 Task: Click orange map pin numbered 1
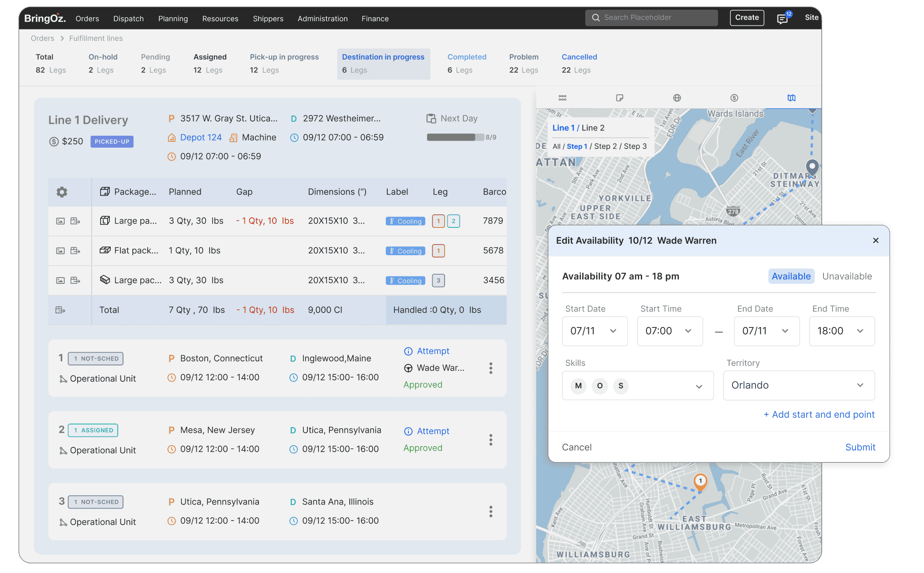click(700, 482)
